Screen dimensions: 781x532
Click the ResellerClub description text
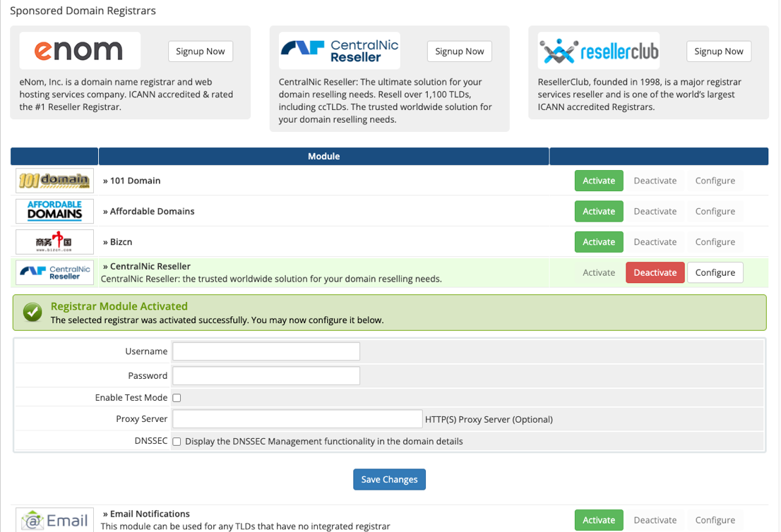(640, 95)
